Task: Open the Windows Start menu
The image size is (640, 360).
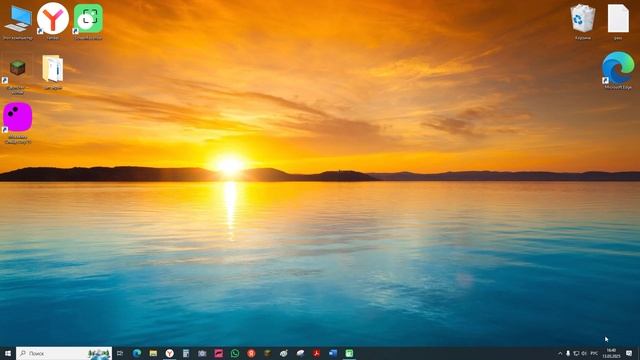Action: [x=7, y=353]
